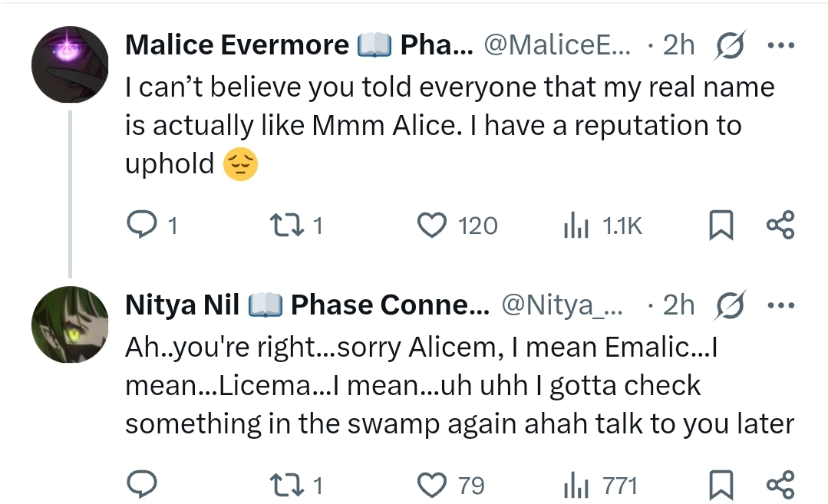This screenshot has height=504, width=828.
Task: Bookmark Nitya Nil's tweet
Action: pos(719,485)
